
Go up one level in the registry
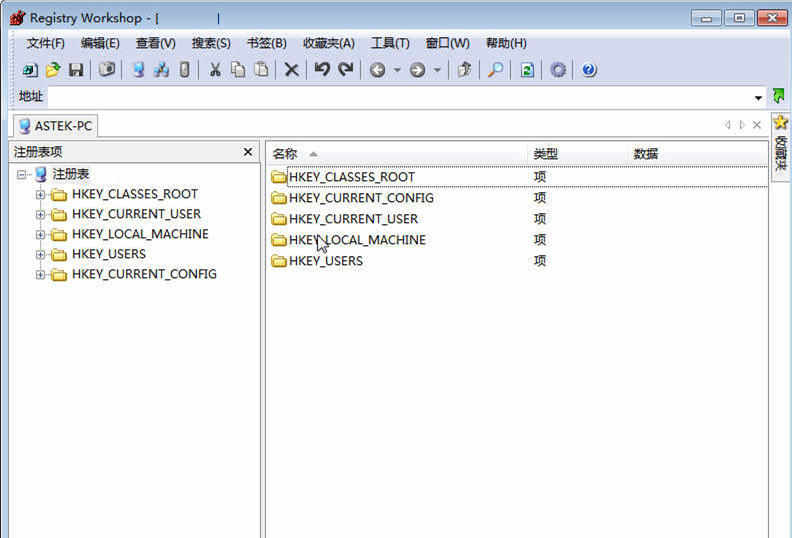click(464, 70)
